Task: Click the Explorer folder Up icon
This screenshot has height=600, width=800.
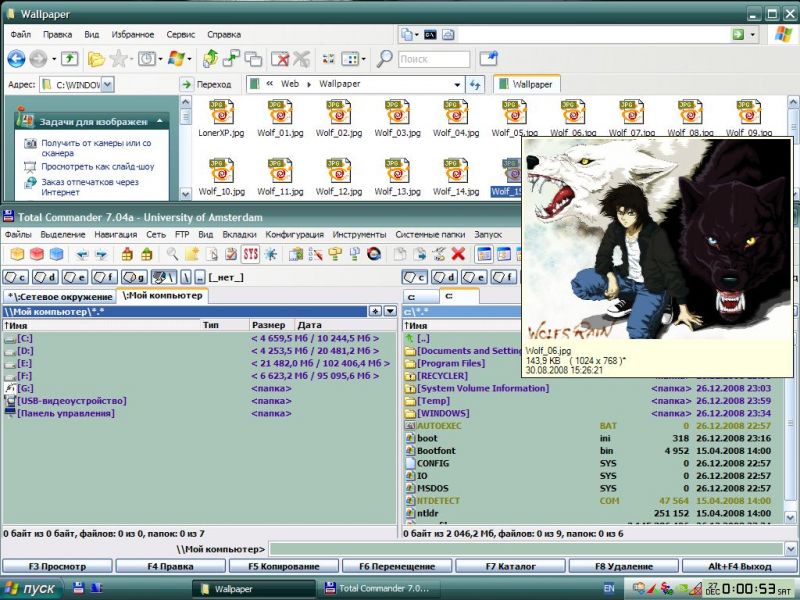Action: [70, 59]
